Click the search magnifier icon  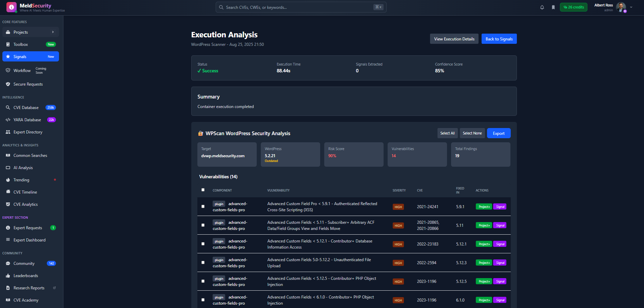pos(221,7)
